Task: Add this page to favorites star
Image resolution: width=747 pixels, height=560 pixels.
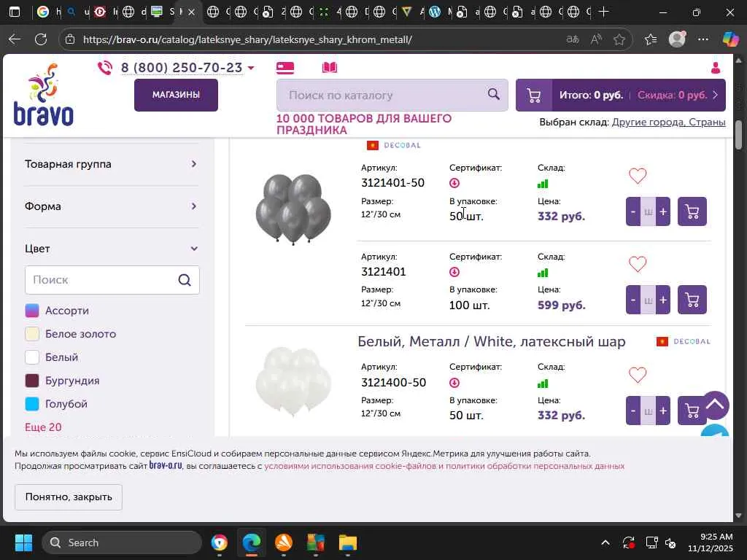Action: click(619, 39)
